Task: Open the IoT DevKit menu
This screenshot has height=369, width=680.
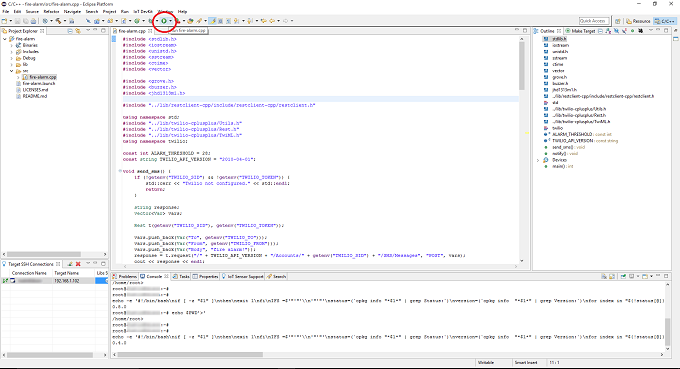Action: (x=143, y=12)
